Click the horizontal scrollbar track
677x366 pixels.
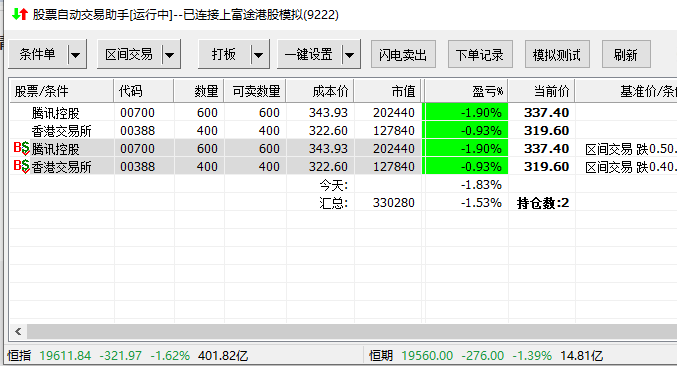pos(351,331)
